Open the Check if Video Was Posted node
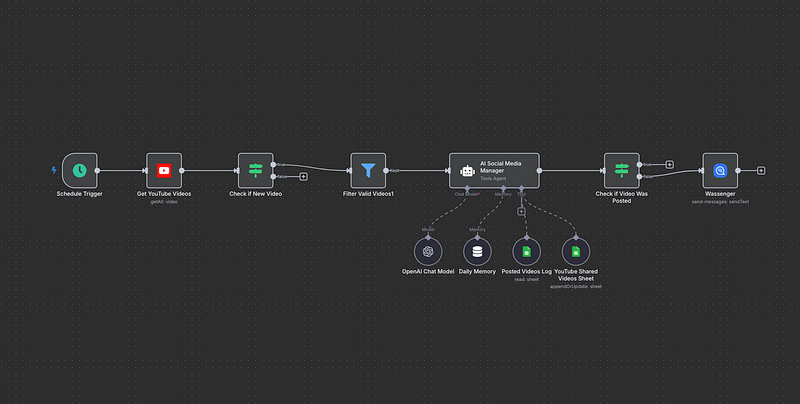800x404 pixels. click(621, 170)
